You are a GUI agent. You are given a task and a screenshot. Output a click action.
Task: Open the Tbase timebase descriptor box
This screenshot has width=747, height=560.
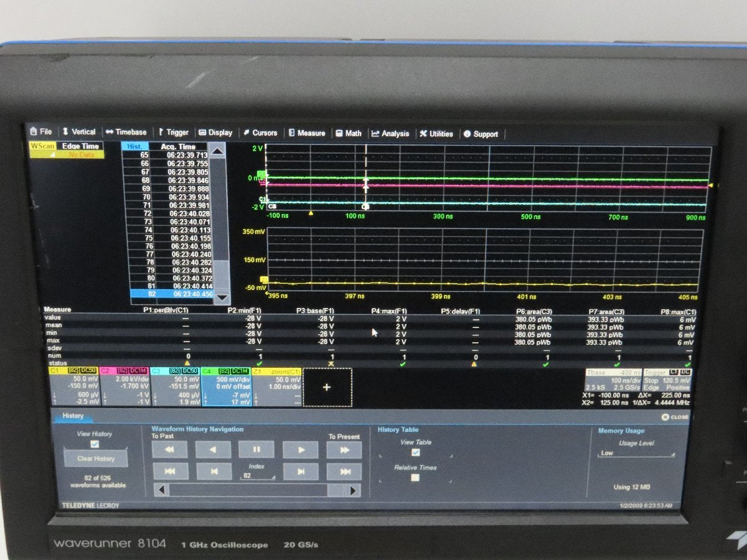[x=613, y=380]
